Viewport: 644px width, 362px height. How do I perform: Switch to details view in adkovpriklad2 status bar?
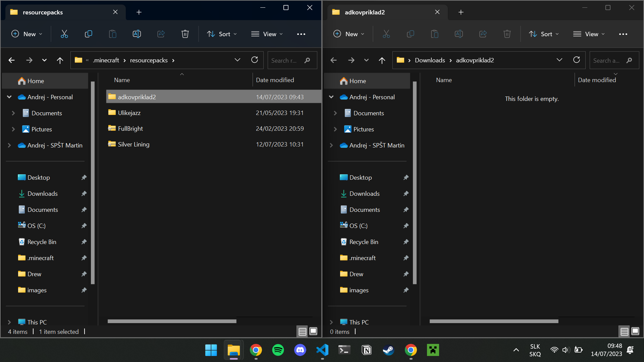coord(624,331)
